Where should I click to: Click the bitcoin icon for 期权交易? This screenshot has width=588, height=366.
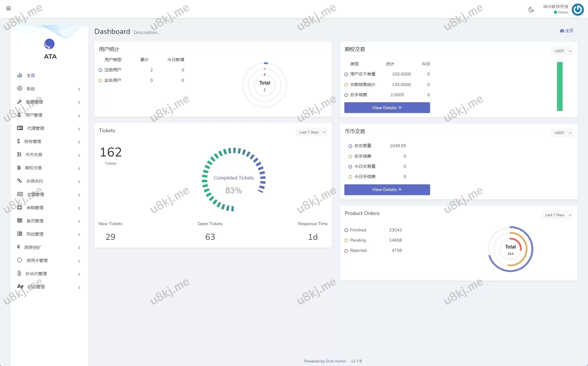(x=19, y=168)
